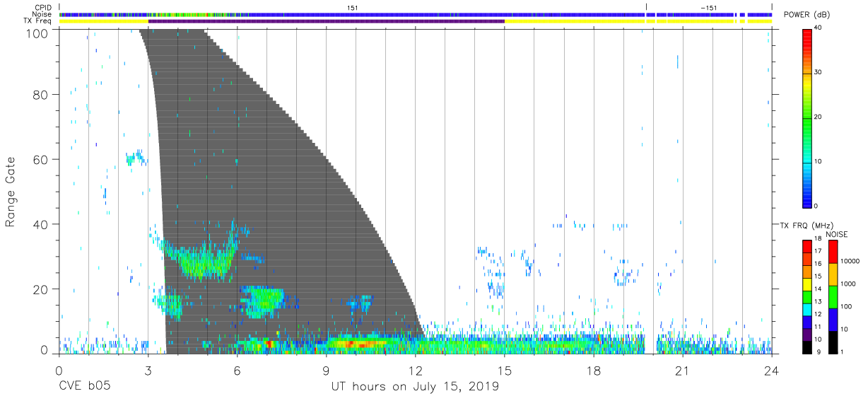Click x-axis tick label '6'

pos(237,371)
